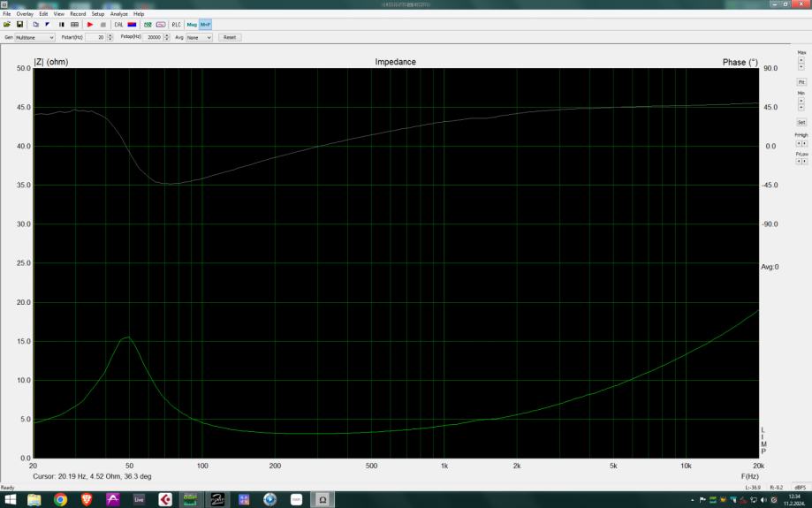Image resolution: width=812 pixels, height=508 pixels.
Task: Open Google Chrome from the taskbar
Action: tap(60, 499)
